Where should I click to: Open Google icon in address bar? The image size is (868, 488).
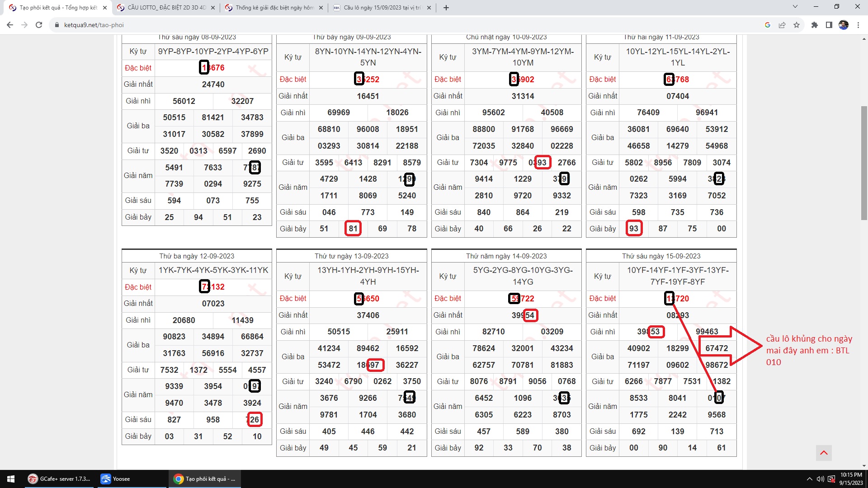(x=768, y=25)
